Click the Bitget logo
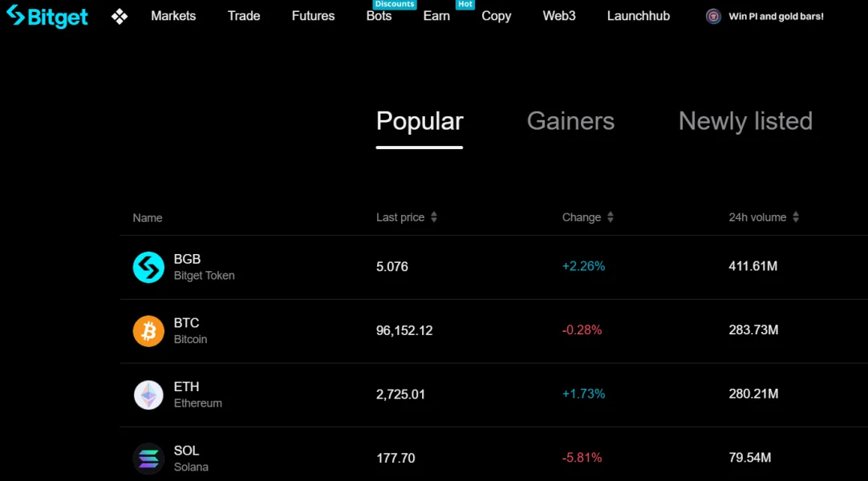 pos(47,16)
